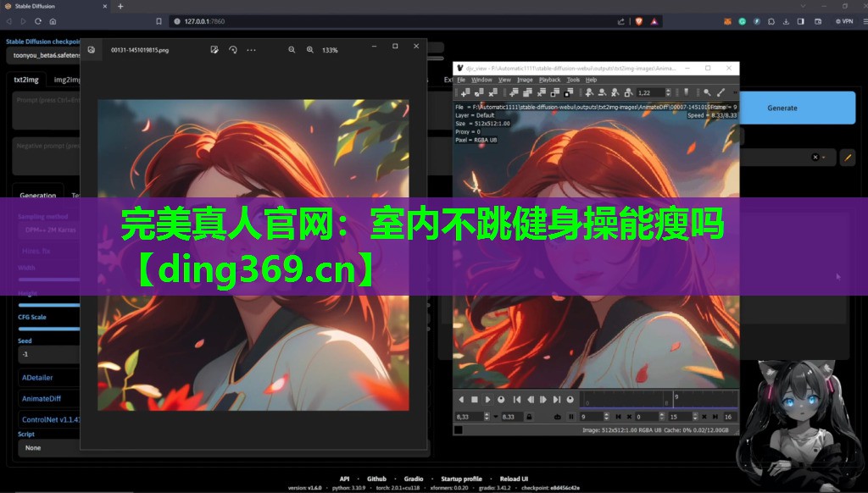This screenshot has height=493, width=868.
Task: Switch to the txt2img tab
Action: point(26,80)
